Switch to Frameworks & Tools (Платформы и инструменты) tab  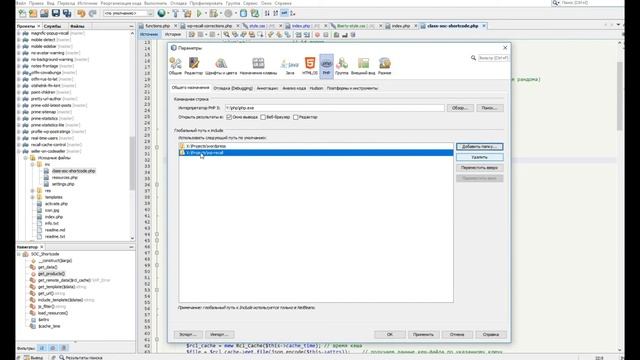352,88
